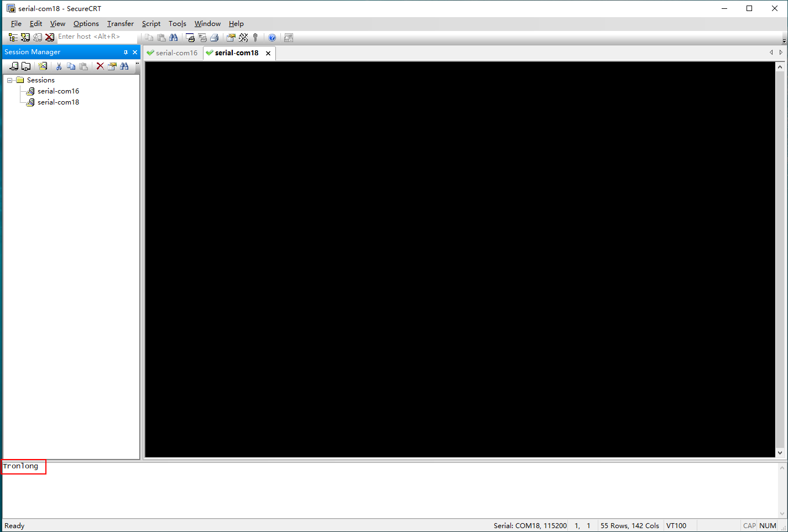Open Find using the main toolbar binoculars

(174, 38)
